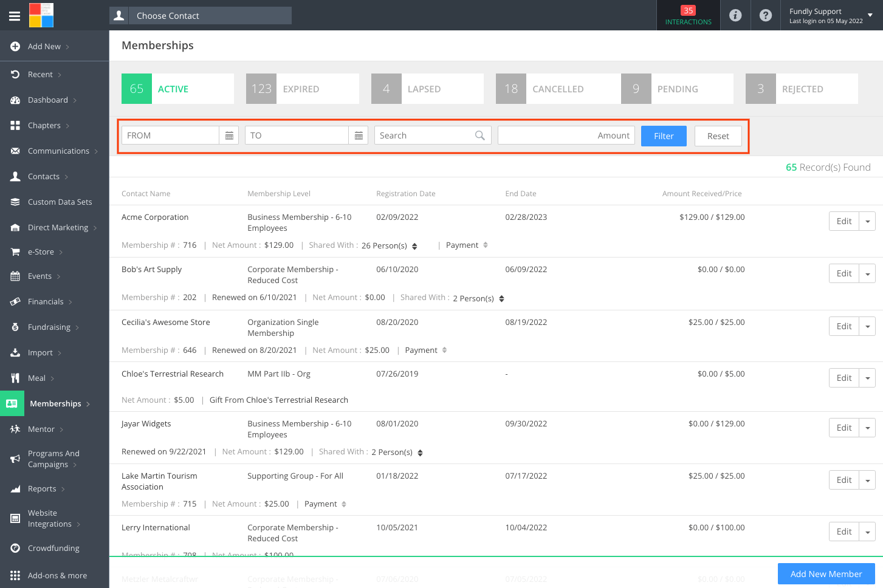Open Edit dropdown arrow for Chloe's Terrestrial Research

coord(867,378)
